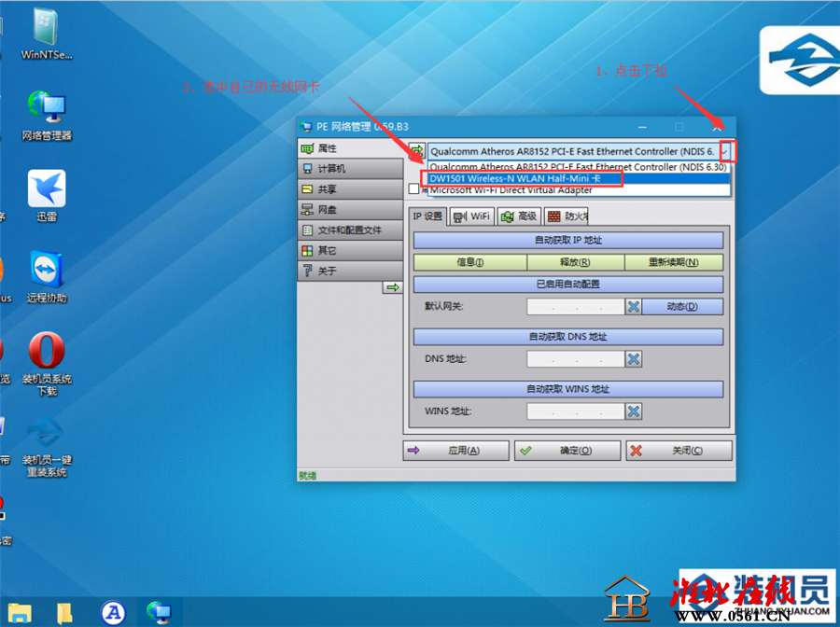
Task: Minimize the PE 网络管理 window
Action: [642, 127]
